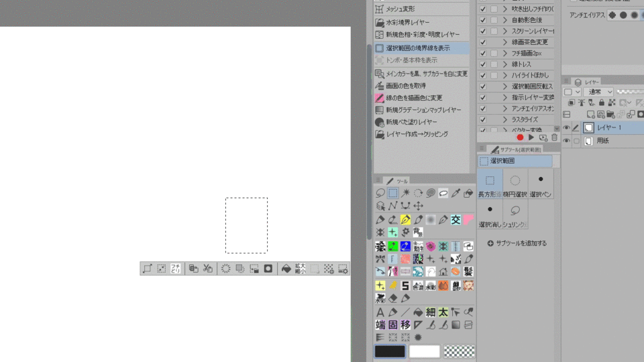This screenshot has width=644, height=362.
Task: Play auto action with the triangle button
Action: pyautogui.click(x=531, y=137)
